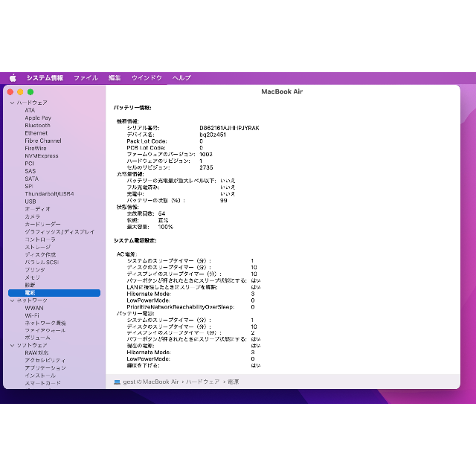Viewport: 476px width, 476px height.
Task: Select SPI in the sidebar
Action: (x=29, y=186)
